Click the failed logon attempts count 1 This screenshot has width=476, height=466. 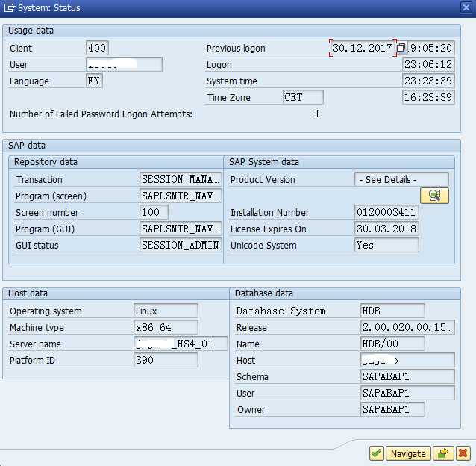tap(317, 114)
